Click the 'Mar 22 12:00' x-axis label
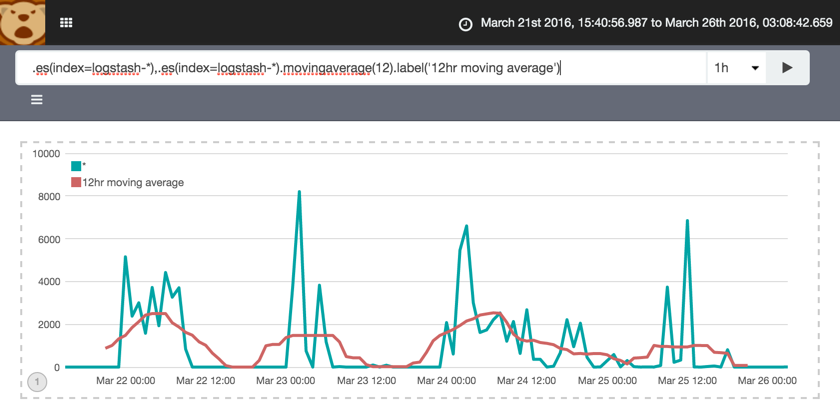Image resolution: width=840 pixels, height=418 pixels. (205, 381)
